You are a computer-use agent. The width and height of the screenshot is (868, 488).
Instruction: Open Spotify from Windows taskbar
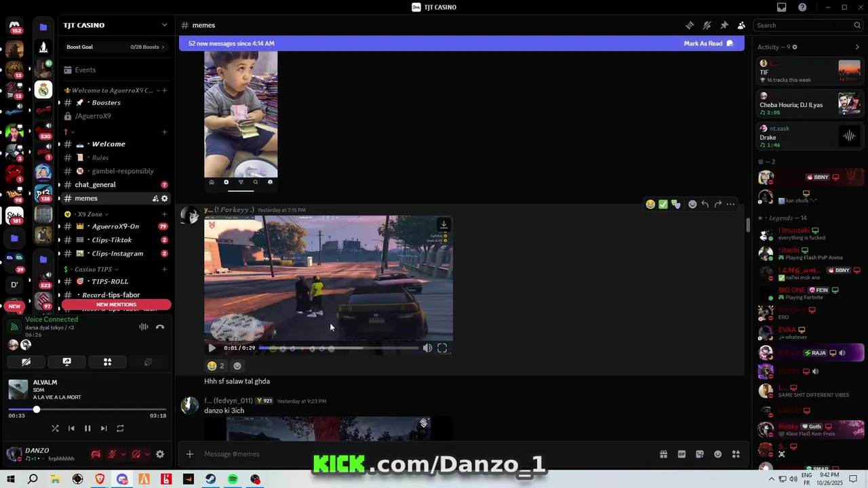click(x=233, y=479)
